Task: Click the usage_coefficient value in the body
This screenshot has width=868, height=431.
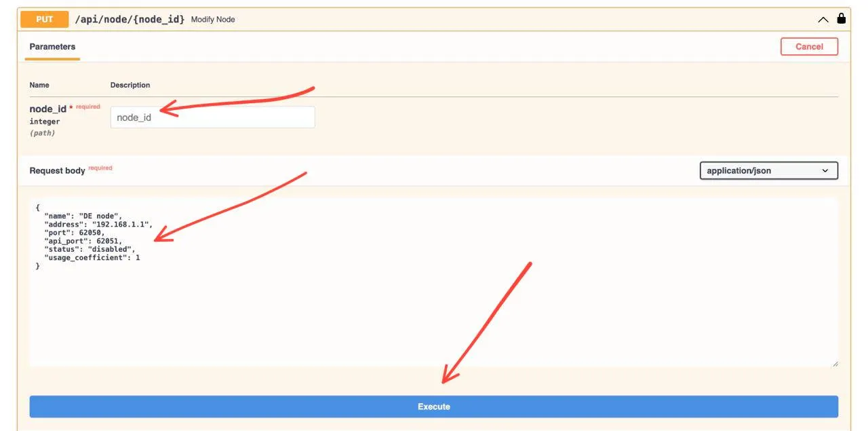Action: coord(138,257)
